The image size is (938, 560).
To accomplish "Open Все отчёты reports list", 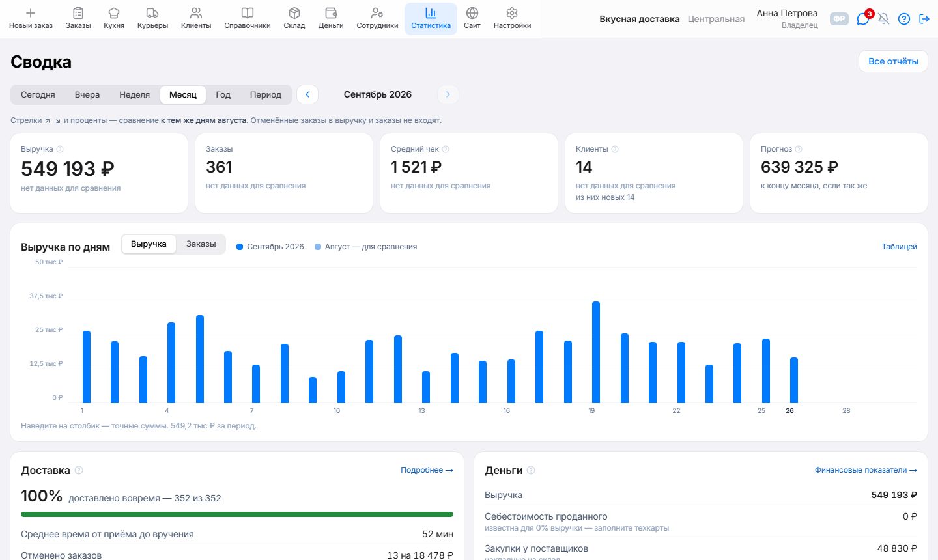I will (x=893, y=61).
